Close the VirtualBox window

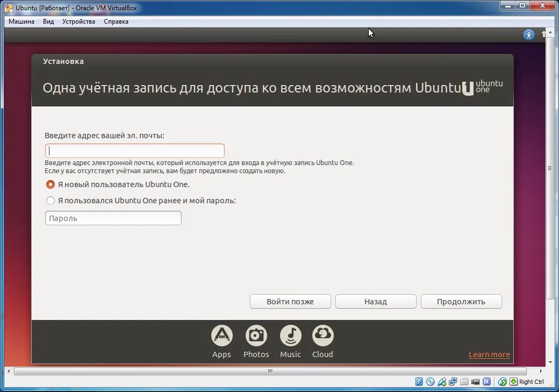tap(542, 6)
